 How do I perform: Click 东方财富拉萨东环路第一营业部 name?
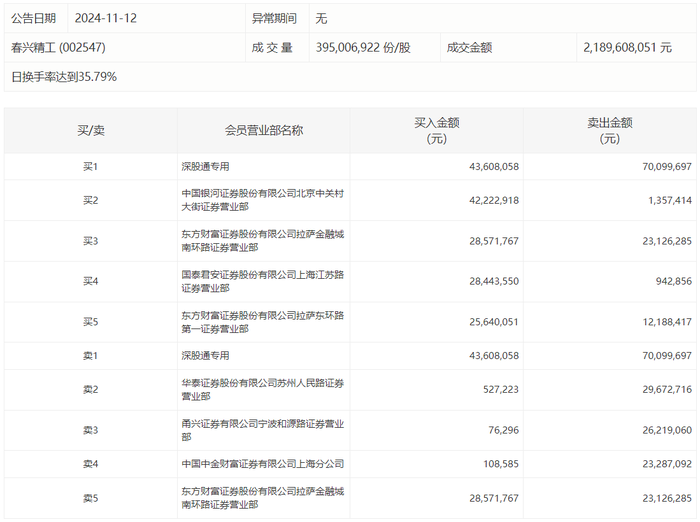pyautogui.click(x=262, y=322)
